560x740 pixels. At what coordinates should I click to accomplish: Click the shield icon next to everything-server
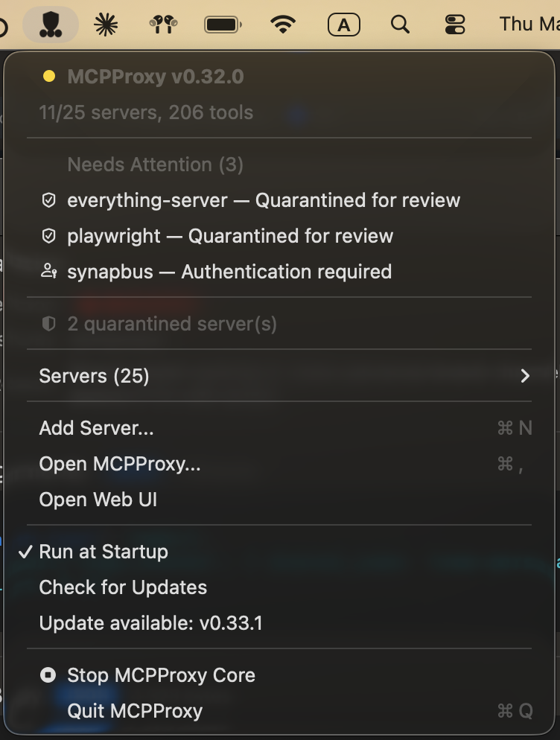point(49,200)
